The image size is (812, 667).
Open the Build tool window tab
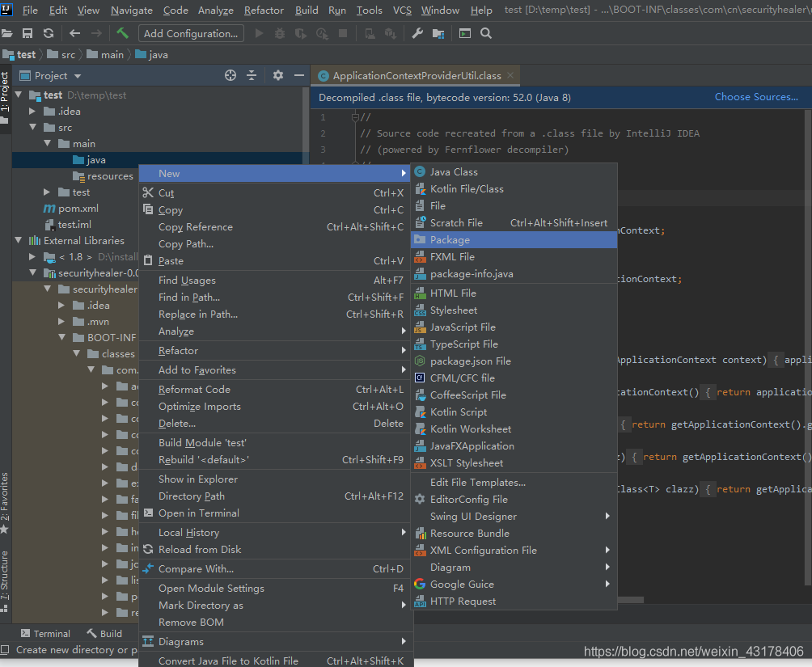pos(104,633)
